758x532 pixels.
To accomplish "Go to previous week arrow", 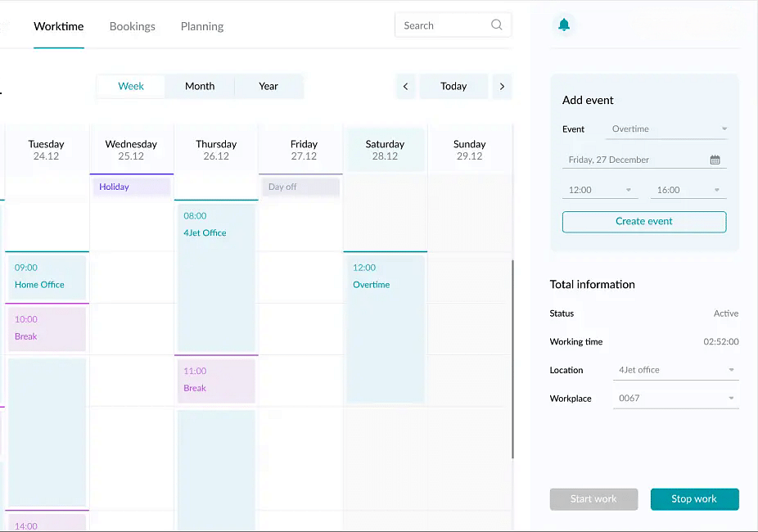I will (405, 87).
